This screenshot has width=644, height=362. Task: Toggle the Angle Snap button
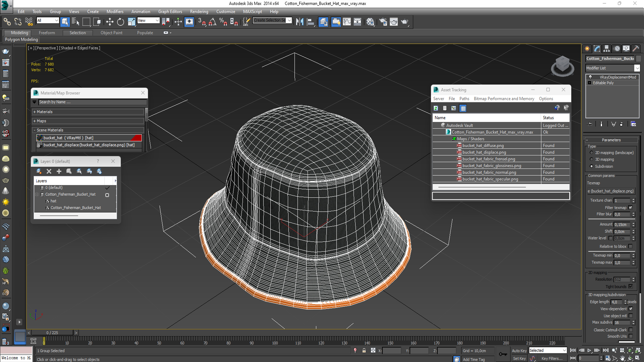point(212,22)
